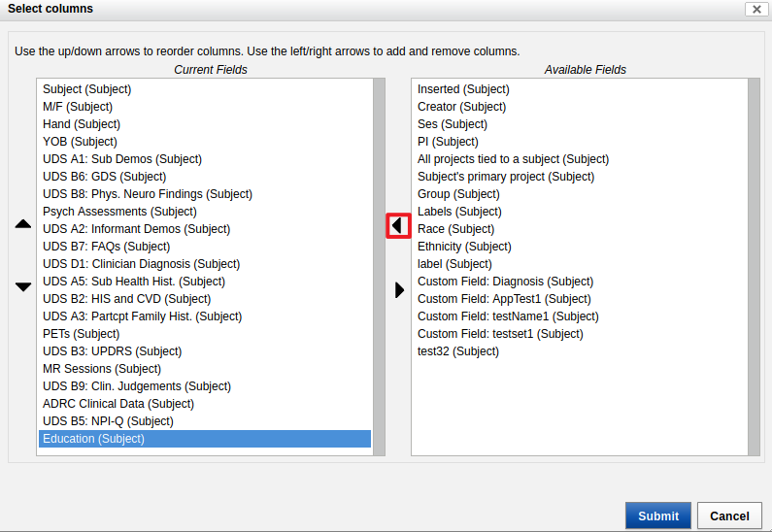Screen dimensions: 772x532
Task: Click the move-up arrow to reorder columns
Action: (x=22, y=224)
